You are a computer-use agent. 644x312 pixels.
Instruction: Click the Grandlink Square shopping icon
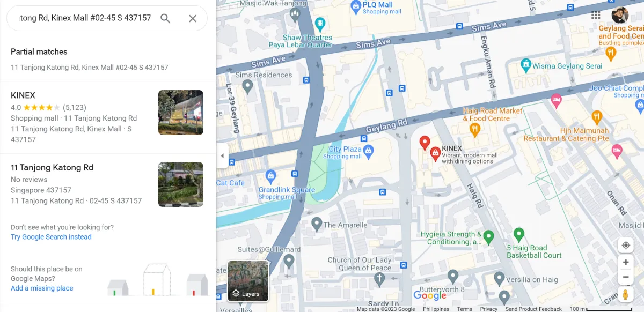[x=271, y=175]
